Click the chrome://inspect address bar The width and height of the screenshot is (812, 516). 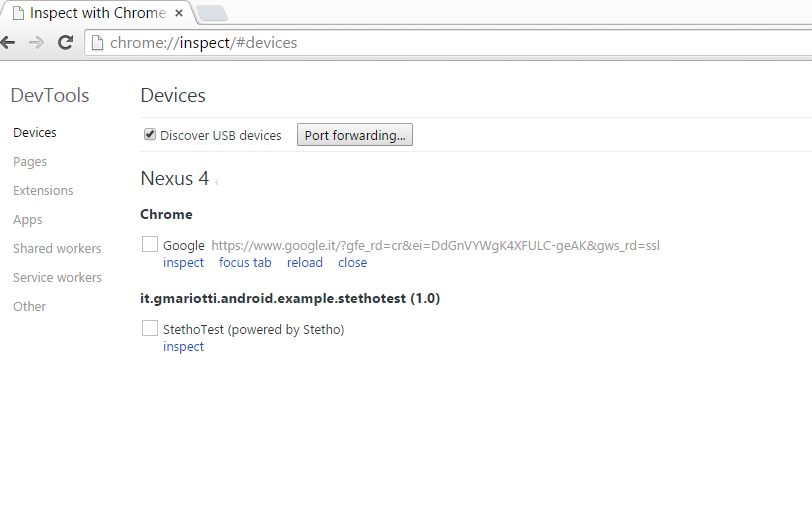pos(450,43)
